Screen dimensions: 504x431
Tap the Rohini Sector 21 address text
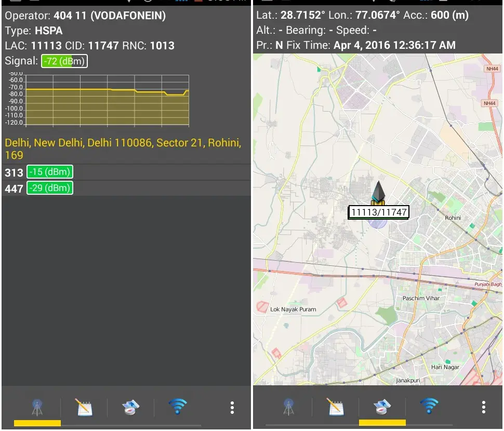(123, 149)
